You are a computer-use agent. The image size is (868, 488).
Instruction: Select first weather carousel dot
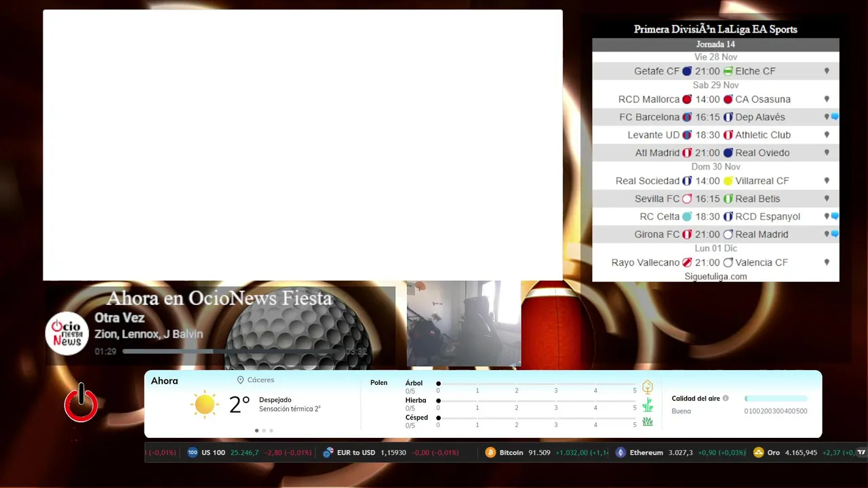256,430
